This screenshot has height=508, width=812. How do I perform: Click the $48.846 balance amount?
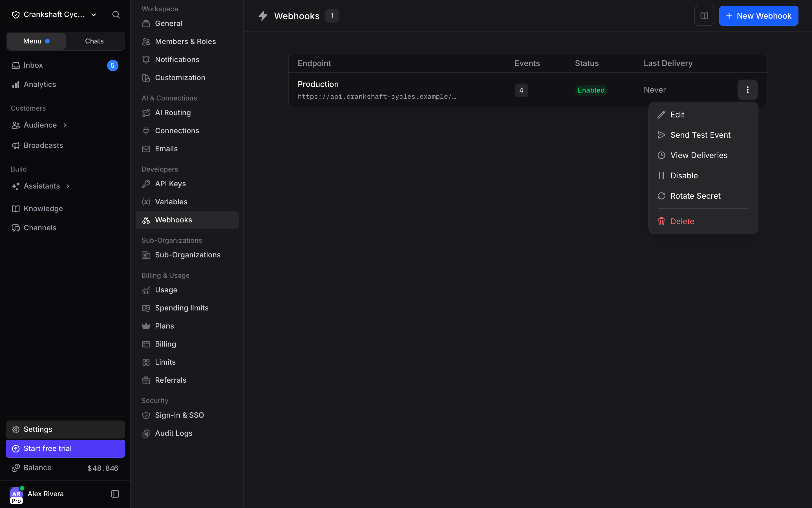click(103, 468)
